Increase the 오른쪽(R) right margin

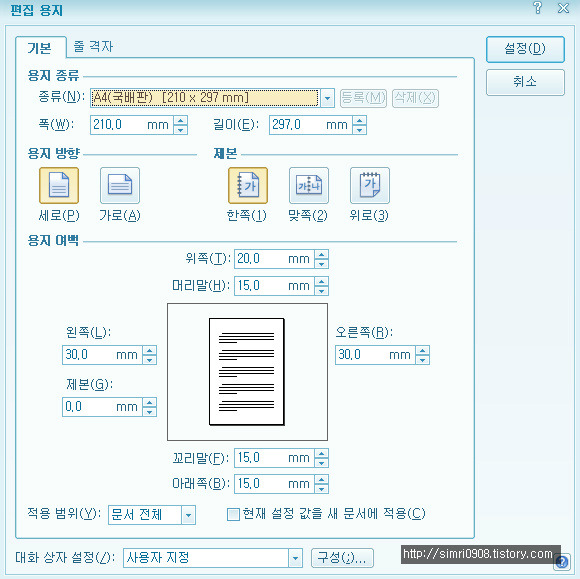422,350
